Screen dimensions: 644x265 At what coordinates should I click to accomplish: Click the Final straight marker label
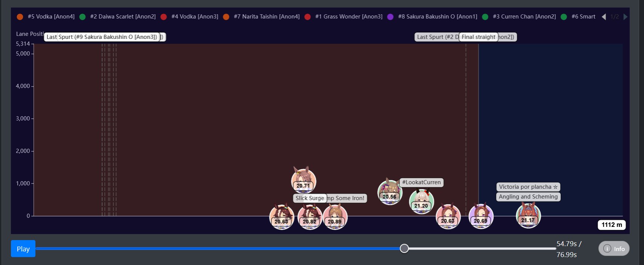pos(479,37)
